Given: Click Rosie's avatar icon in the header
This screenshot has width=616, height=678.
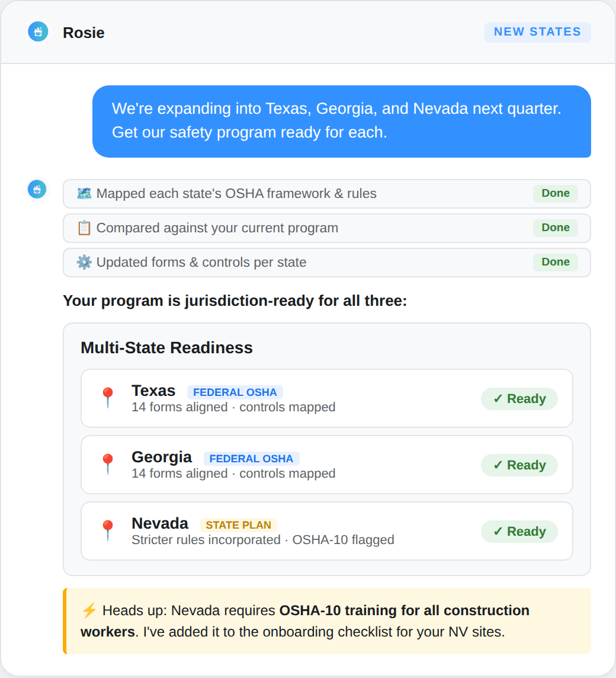Looking at the screenshot, I should point(38,31).
